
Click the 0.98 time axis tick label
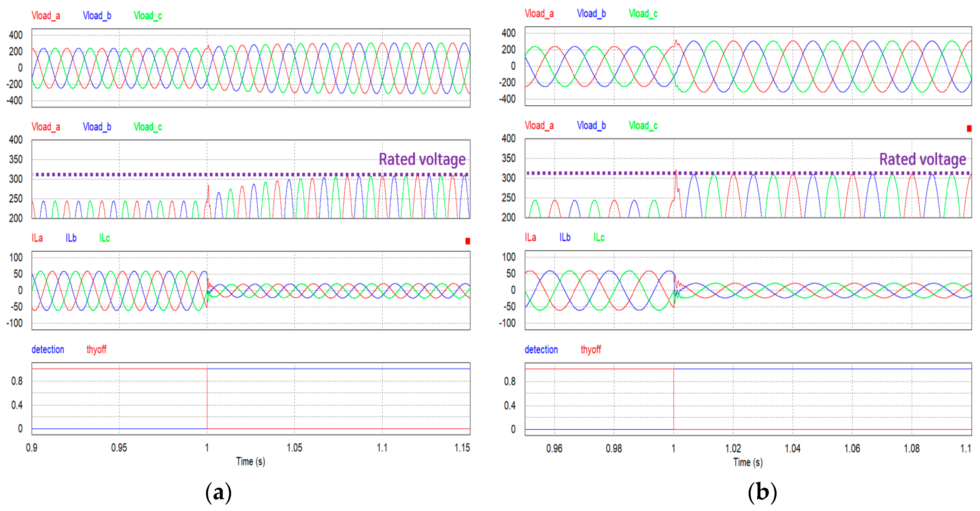coord(614,449)
